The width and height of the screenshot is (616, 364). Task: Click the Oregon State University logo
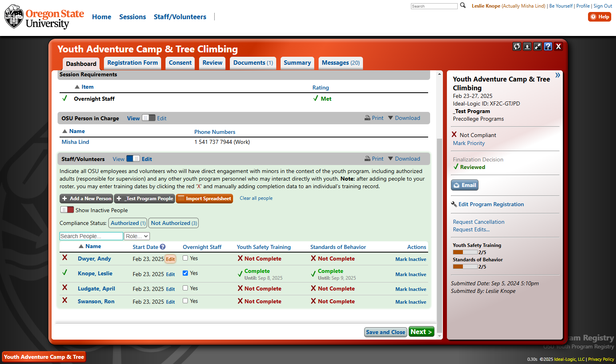(x=44, y=17)
